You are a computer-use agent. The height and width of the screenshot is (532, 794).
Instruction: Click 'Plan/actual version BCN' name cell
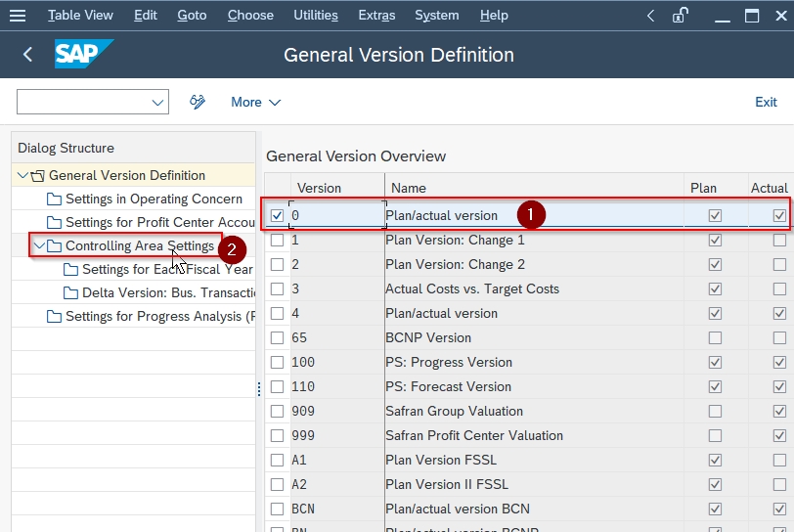point(534,509)
